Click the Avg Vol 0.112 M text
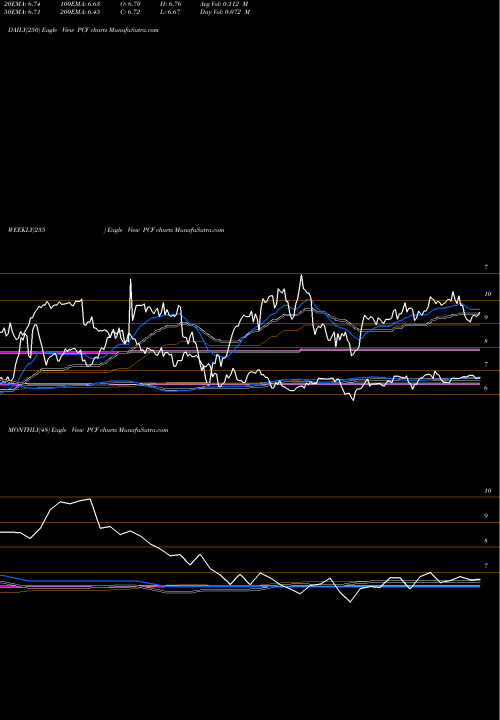The image size is (500, 720). click(x=225, y=3)
